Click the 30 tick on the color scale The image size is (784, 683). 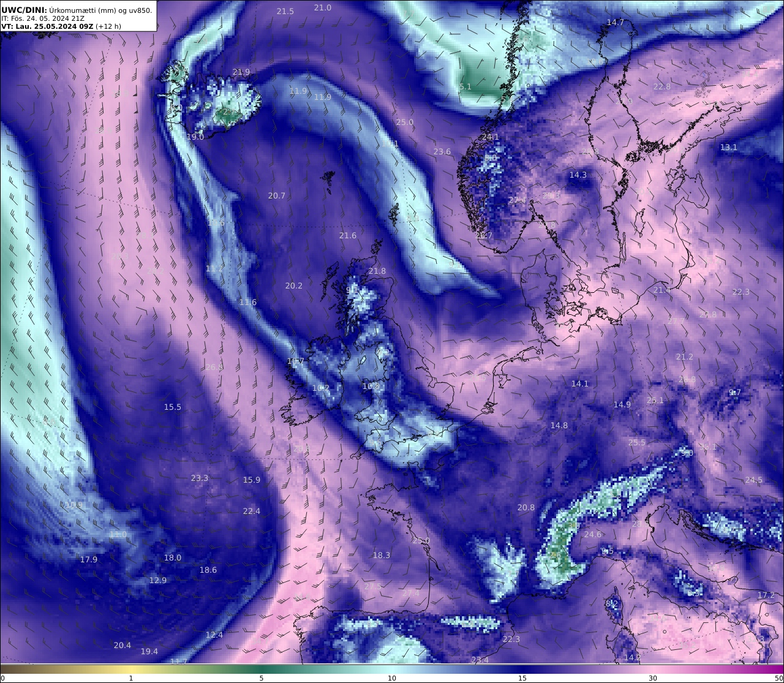pyautogui.click(x=653, y=678)
